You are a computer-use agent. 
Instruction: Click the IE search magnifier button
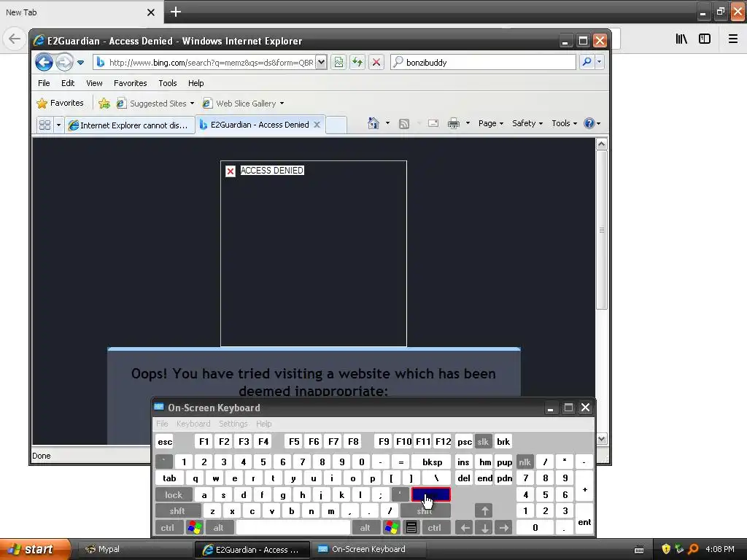tap(587, 62)
